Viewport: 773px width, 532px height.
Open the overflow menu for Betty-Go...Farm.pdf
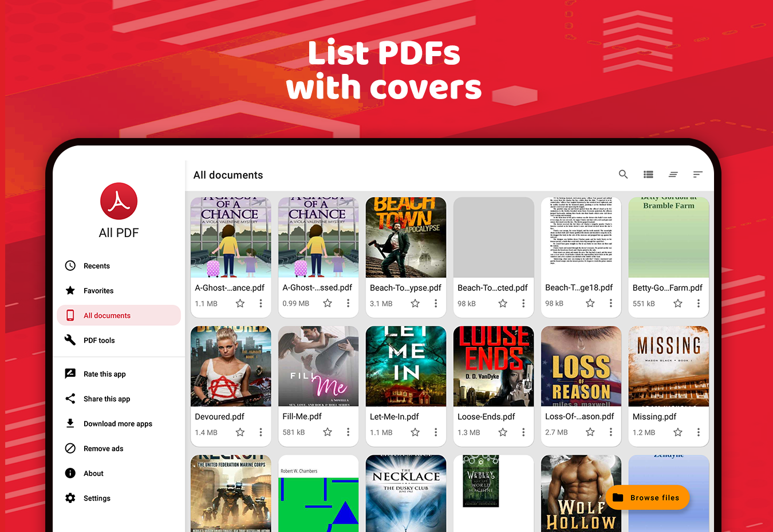699,303
